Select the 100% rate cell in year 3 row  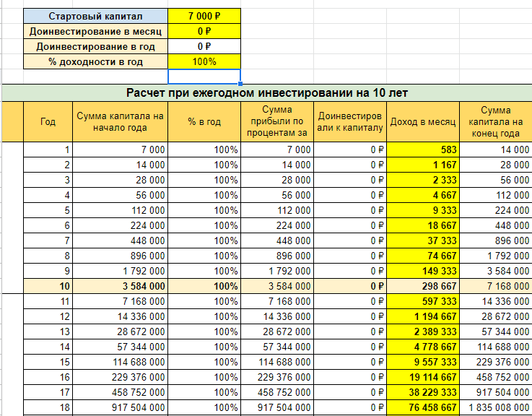[204, 180]
